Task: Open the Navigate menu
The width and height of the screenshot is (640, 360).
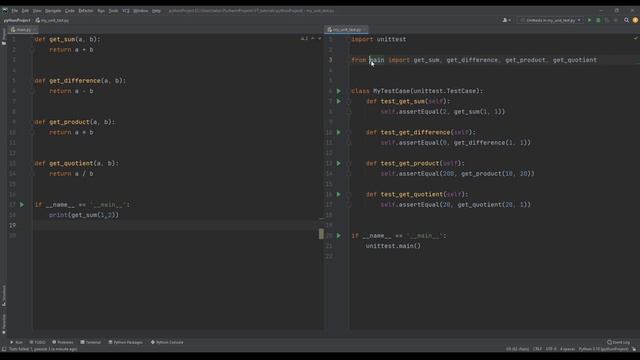Action: pyautogui.click(x=53, y=11)
